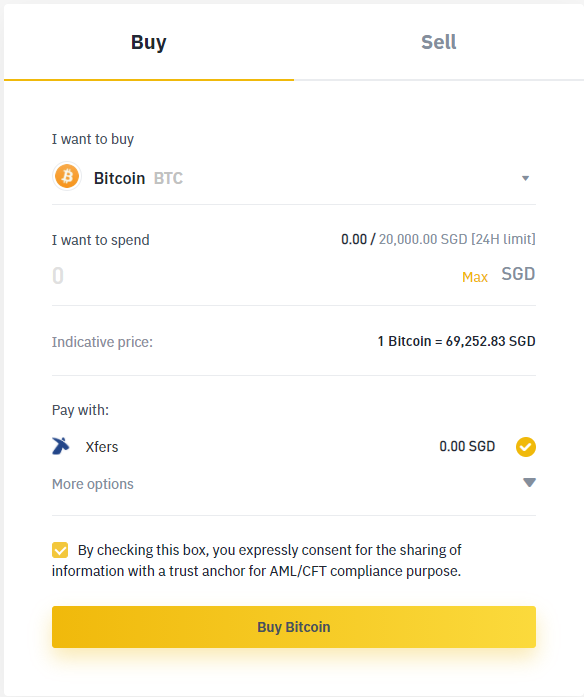
Task: Toggle the AML/CFT consent checkbox
Action: click(x=60, y=550)
